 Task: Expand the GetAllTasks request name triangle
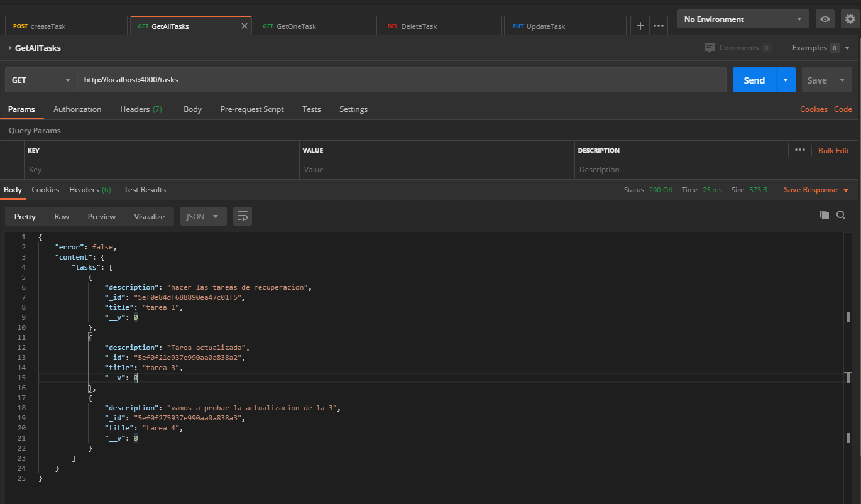(x=10, y=48)
